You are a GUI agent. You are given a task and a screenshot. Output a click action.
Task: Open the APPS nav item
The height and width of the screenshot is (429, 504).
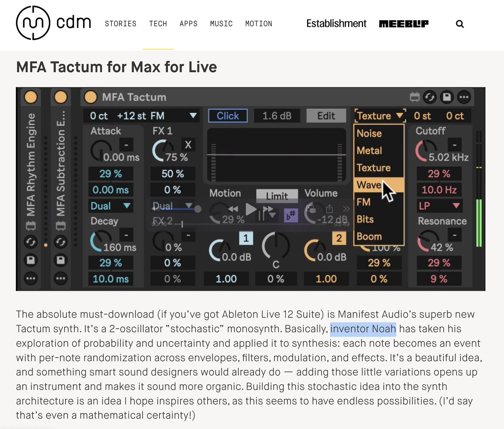point(189,24)
